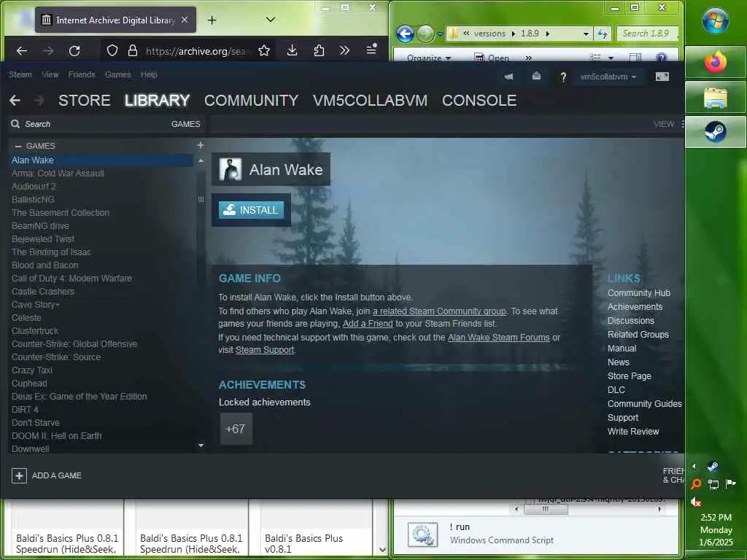Screen dimensions: 747x560
Task: Install Alan Wake with INSTALL button
Action: [x=251, y=210]
